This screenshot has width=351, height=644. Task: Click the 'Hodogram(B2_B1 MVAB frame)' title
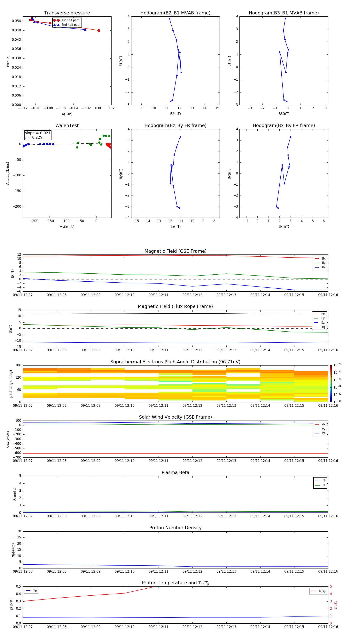click(175, 13)
